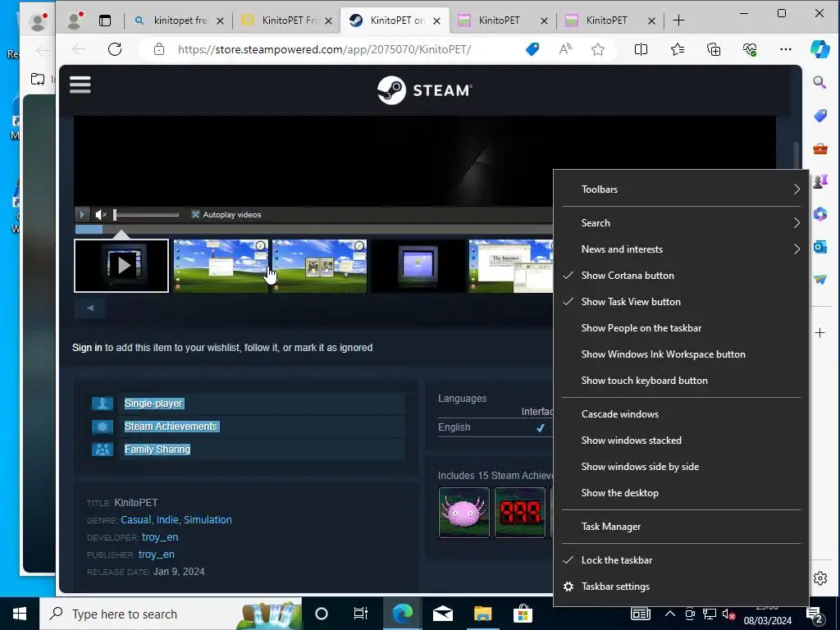840x630 pixels.
Task: Switch to the KinitoPET Fr tab
Action: [287, 21]
